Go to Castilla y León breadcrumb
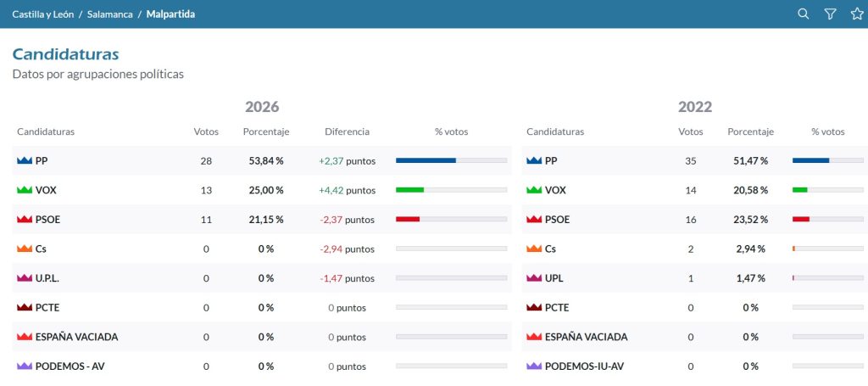This screenshot has width=868, height=386. click(x=42, y=14)
